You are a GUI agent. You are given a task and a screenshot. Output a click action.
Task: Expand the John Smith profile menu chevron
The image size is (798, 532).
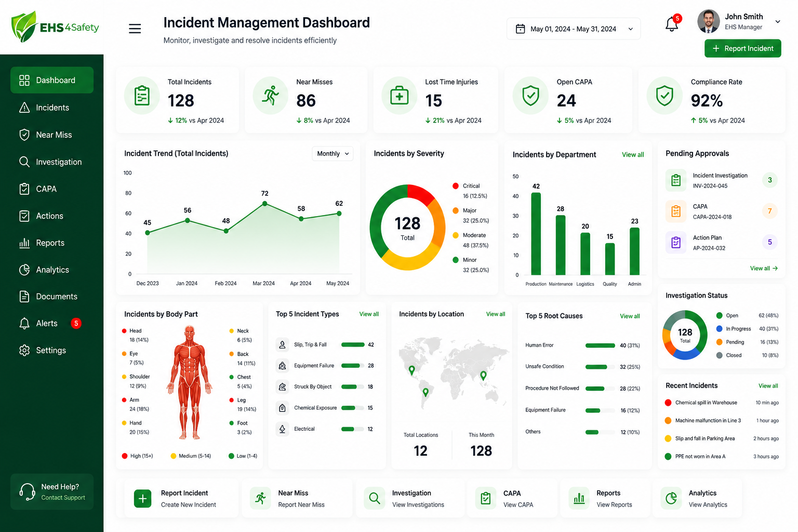(x=778, y=22)
